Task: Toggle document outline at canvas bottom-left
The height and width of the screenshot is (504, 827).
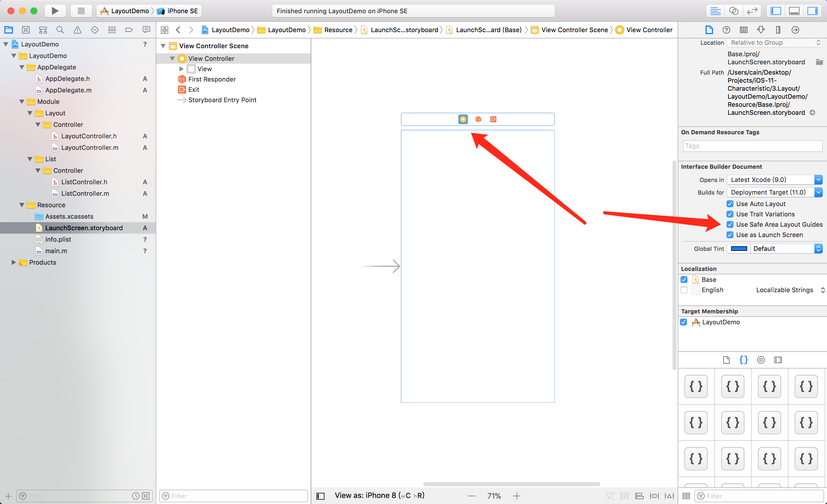Action: click(x=320, y=496)
